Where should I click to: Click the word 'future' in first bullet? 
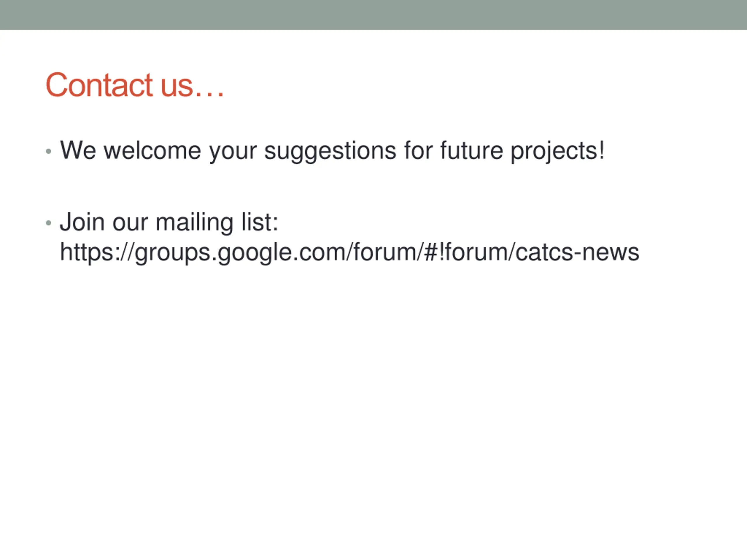(472, 150)
